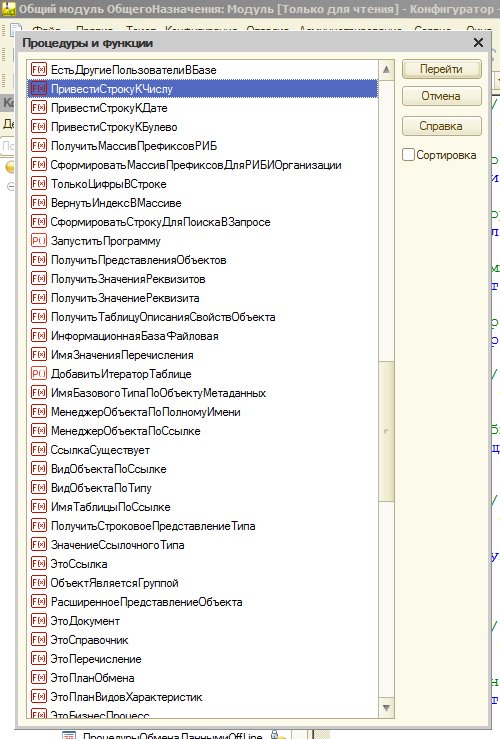Click function icon beside ТолькоЦифрыВСтроке

39,184
